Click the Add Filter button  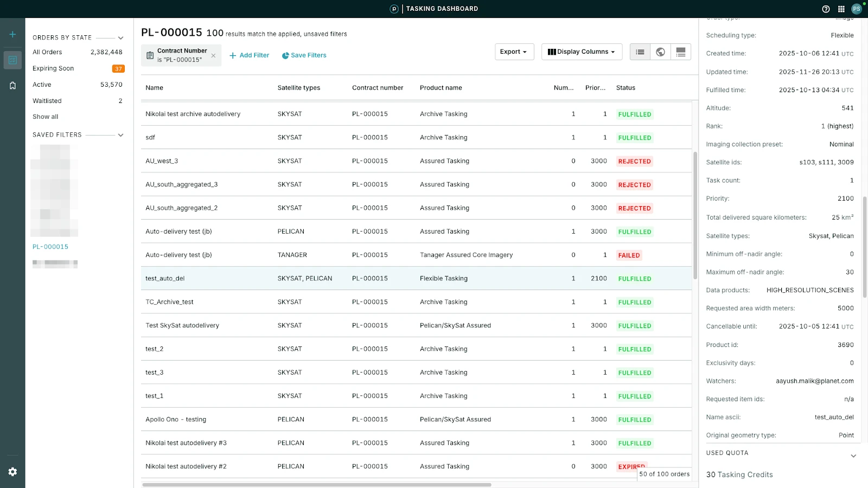249,55
